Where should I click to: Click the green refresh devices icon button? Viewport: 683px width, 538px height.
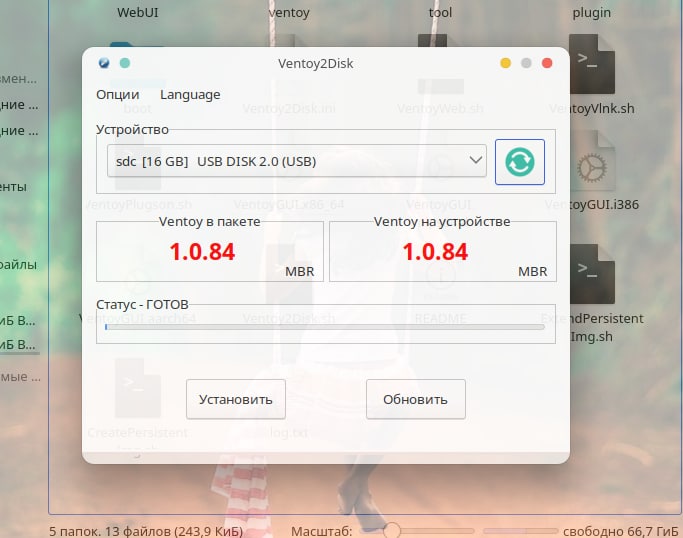click(x=520, y=162)
